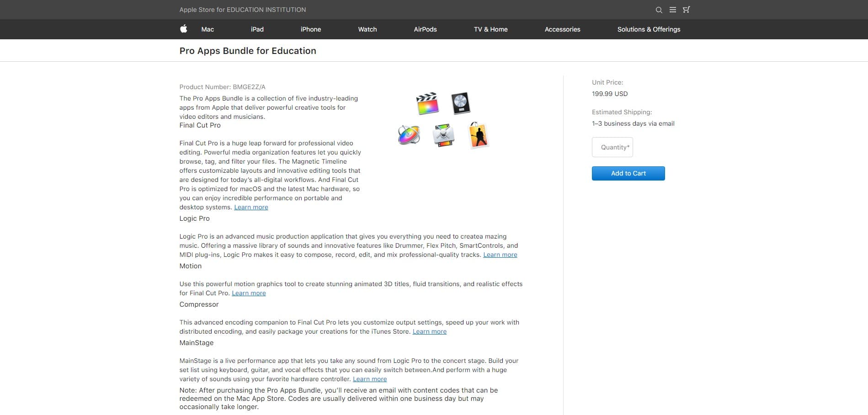Open the Watch menu
868x415 pixels.
367,29
